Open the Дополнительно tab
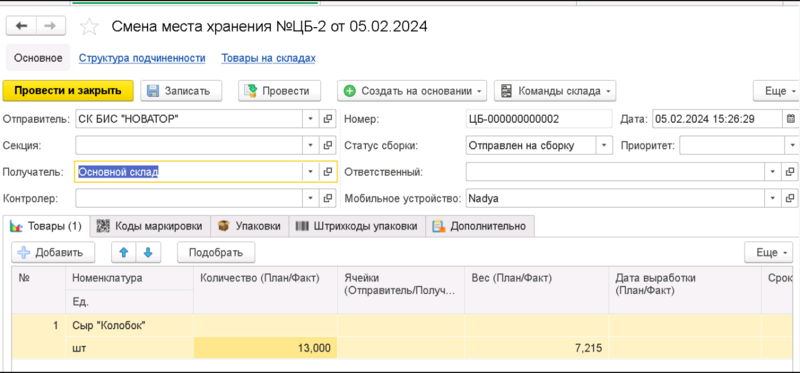 pos(480,226)
